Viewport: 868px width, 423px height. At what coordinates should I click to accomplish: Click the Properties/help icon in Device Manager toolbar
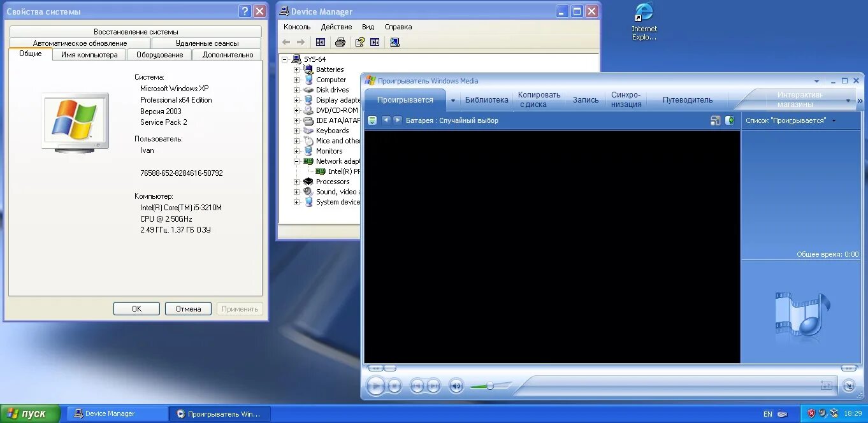click(359, 42)
